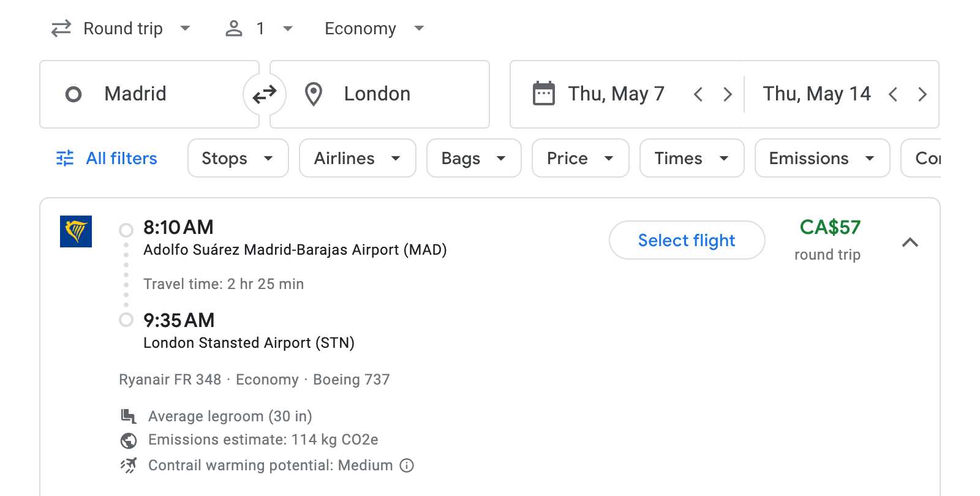Click the contrail warming airplane icon
Image resolution: width=980 pixels, height=496 pixels.
[x=128, y=465]
